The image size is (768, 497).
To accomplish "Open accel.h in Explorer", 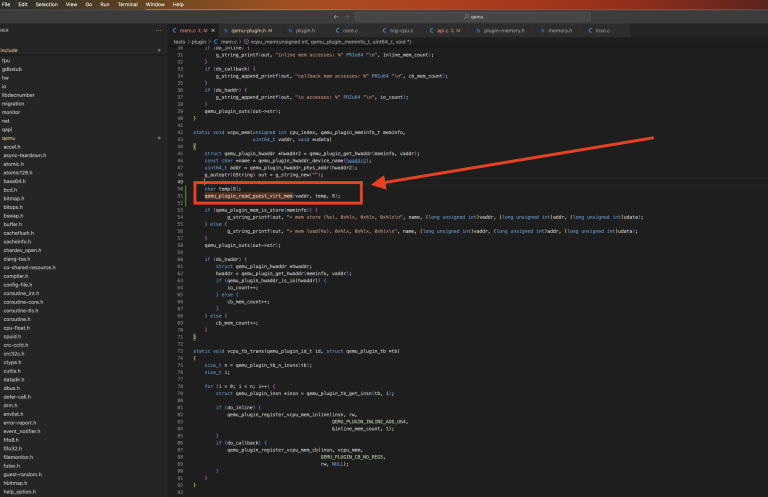I will click(12, 147).
